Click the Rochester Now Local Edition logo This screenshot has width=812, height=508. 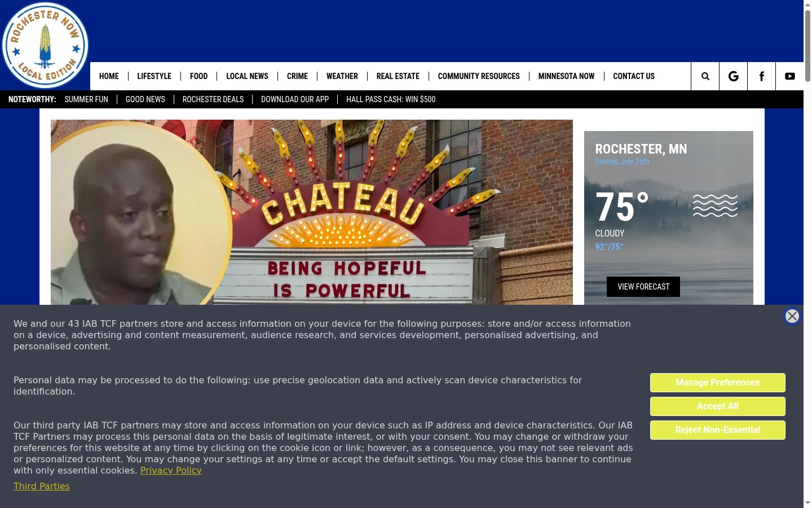click(x=45, y=45)
